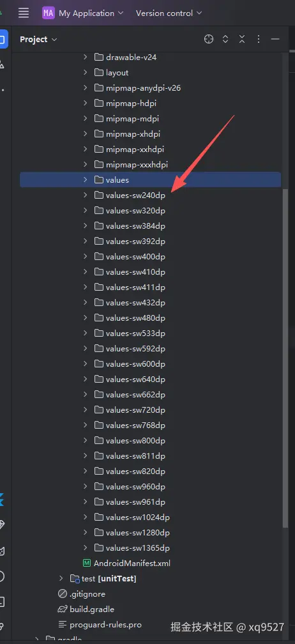Expand the values-sw240dp folder
Viewport: 295px width, 644px height.
(86, 195)
